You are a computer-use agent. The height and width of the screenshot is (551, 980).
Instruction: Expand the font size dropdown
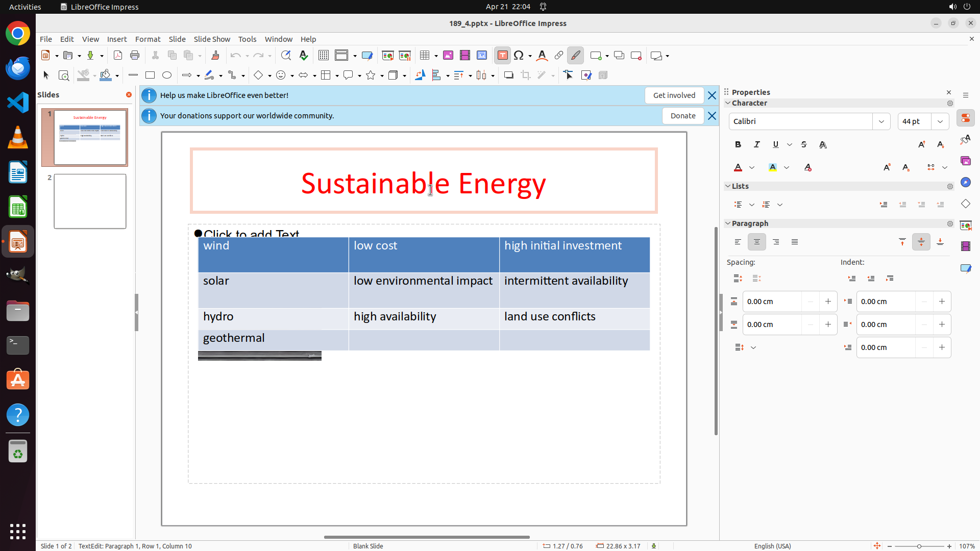tap(940, 121)
